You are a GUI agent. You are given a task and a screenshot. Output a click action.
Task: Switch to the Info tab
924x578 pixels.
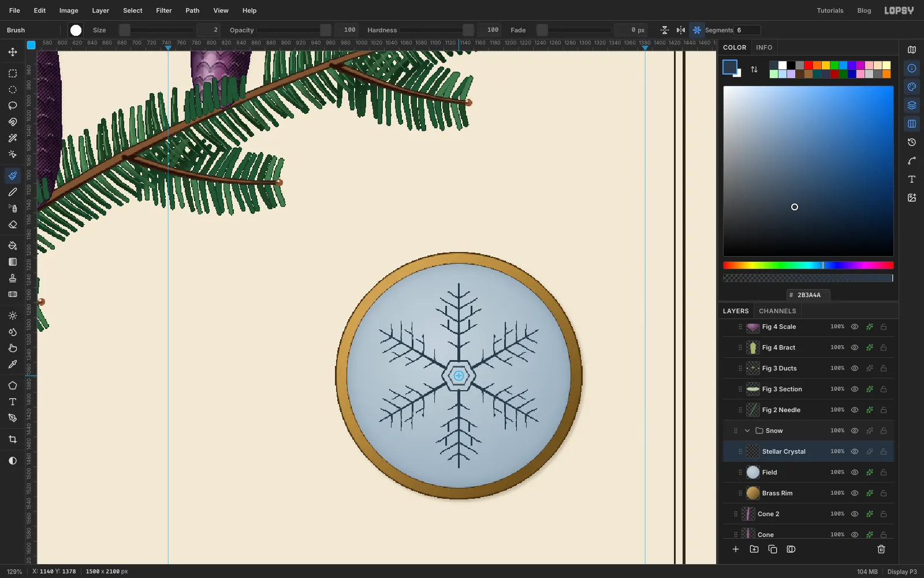(764, 47)
